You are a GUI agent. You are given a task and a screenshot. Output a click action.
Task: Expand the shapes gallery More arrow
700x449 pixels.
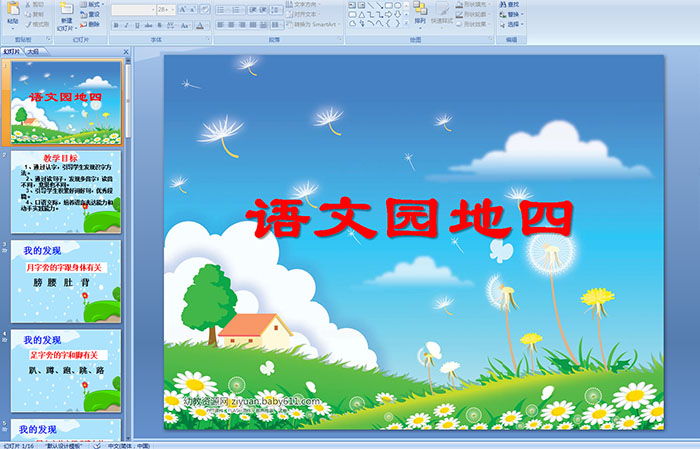pyautogui.click(x=406, y=23)
